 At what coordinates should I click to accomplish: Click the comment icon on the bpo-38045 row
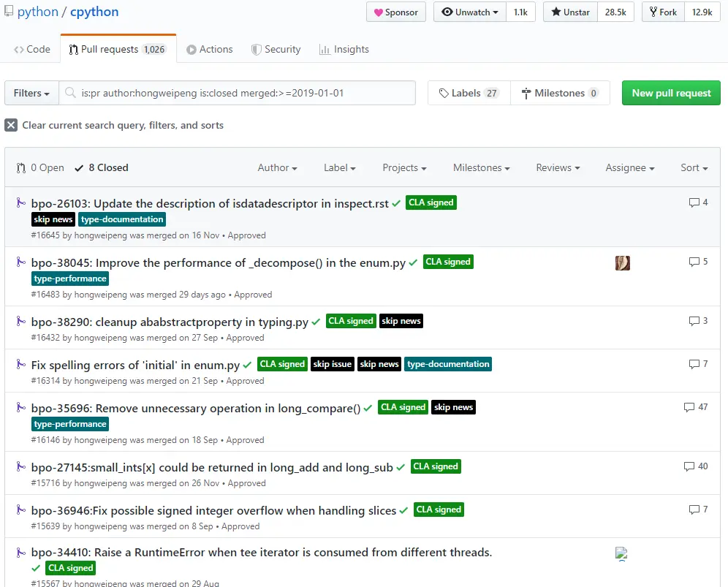[694, 262]
